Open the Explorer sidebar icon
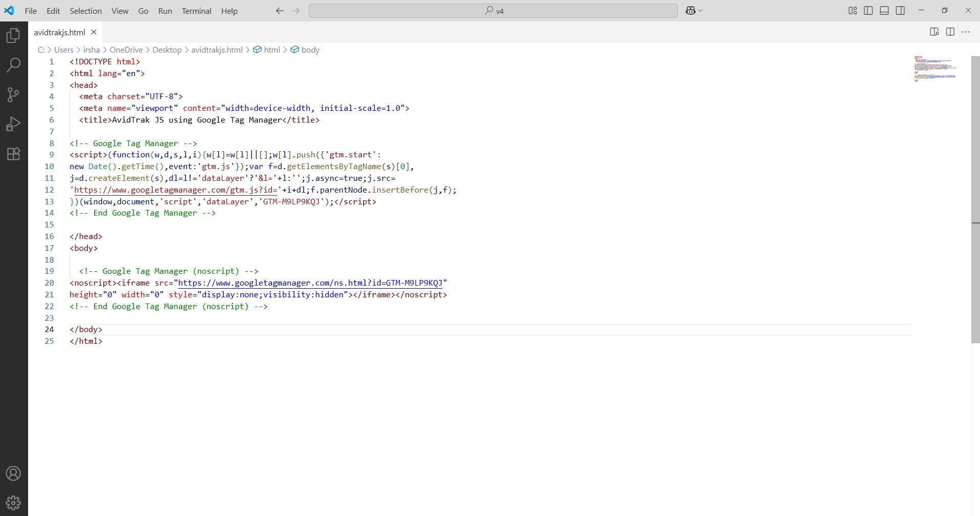The width and height of the screenshot is (980, 516). point(13,35)
